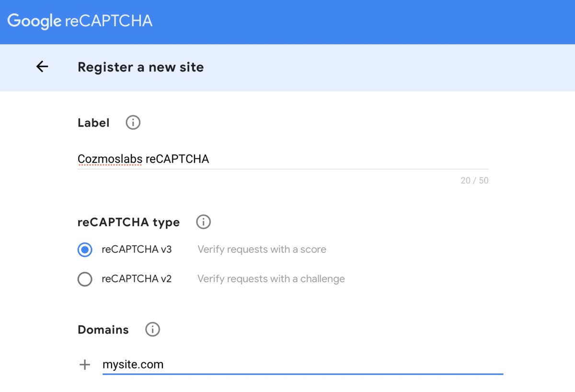
Task: Click the plus icon to add a domain
Action: click(x=85, y=365)
